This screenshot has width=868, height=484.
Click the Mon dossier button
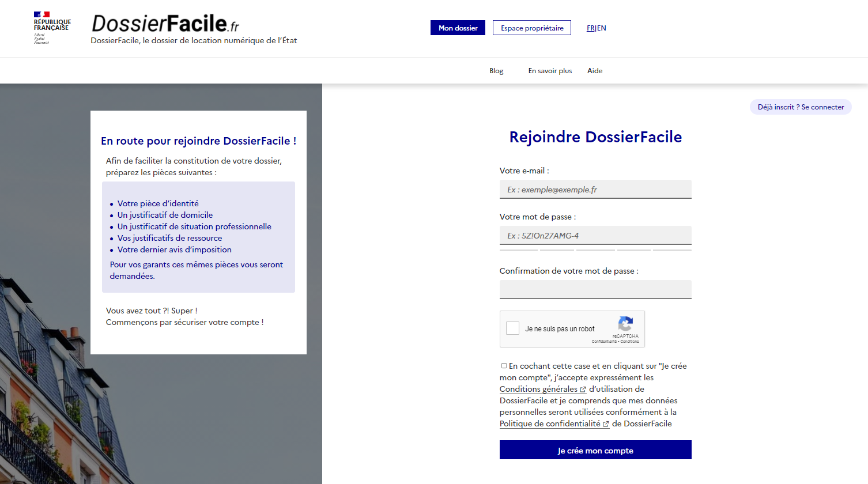click(x=458, y=28)
